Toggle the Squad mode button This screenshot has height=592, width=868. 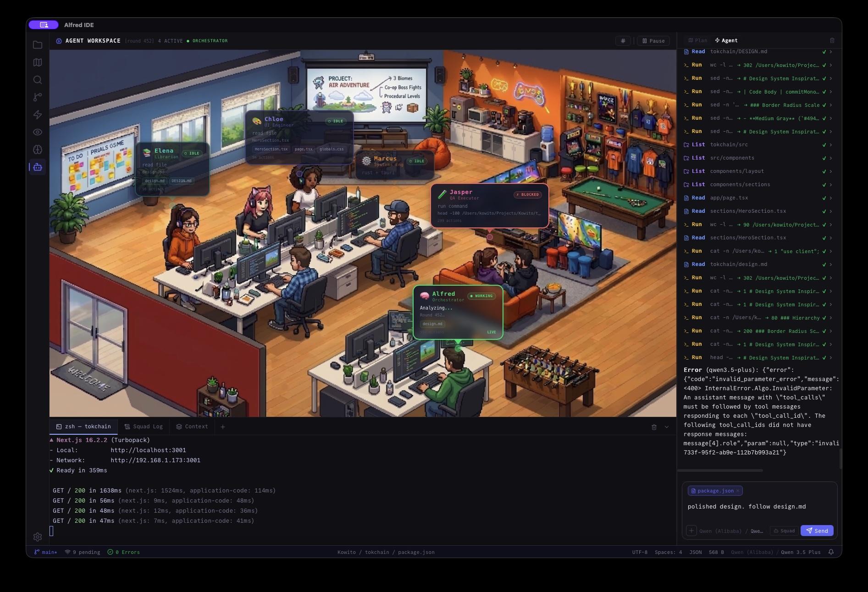(x=784, y=531)
